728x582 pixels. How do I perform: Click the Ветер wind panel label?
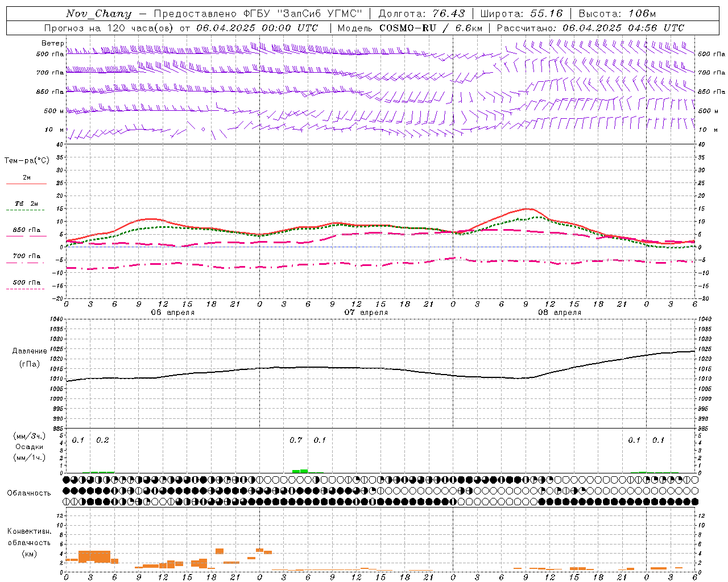tap(53, 43)
